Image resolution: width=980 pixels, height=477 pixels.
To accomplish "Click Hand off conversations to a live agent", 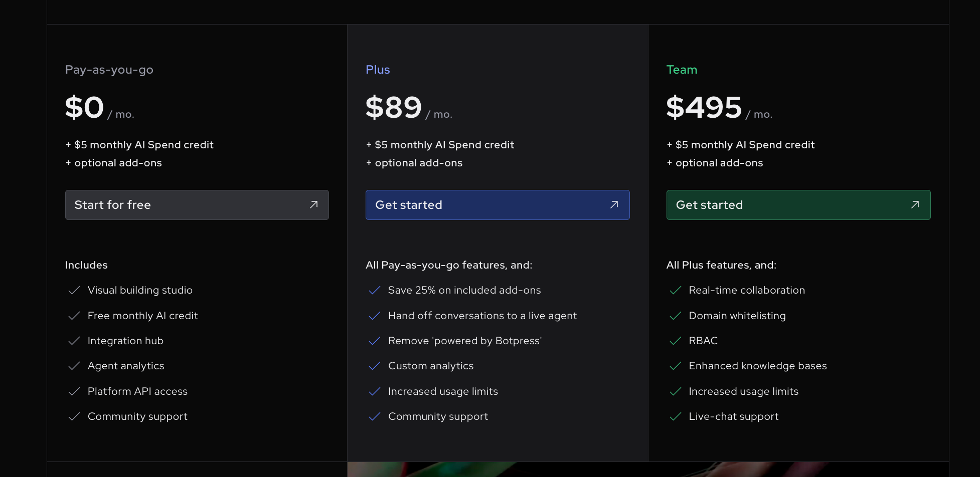I will tap(482, 316).
